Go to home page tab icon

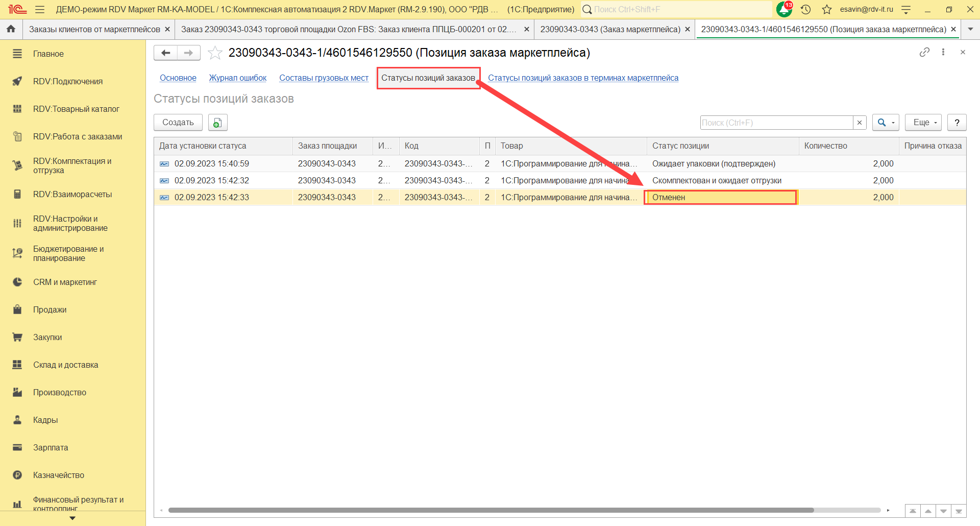pyautogui.click(x=11, y=29)
